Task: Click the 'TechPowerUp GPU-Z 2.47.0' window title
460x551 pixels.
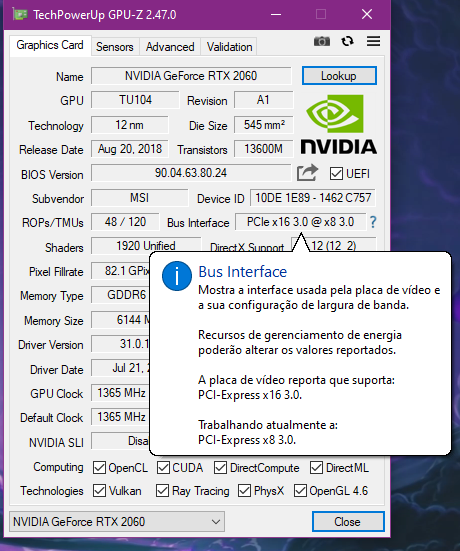Action: [x=105, y=15]
